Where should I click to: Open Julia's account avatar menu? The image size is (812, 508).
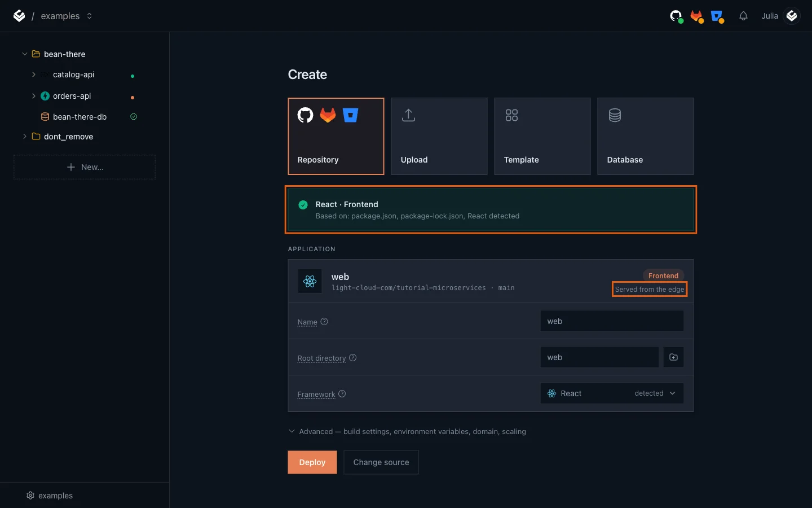pos(792,16)
